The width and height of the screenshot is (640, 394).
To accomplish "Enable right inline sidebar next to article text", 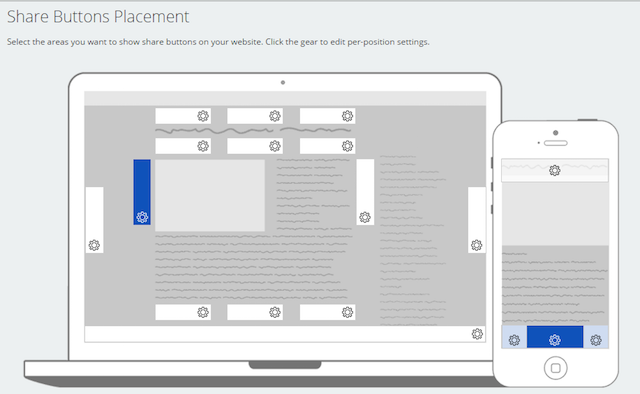I will pos(365,192).
